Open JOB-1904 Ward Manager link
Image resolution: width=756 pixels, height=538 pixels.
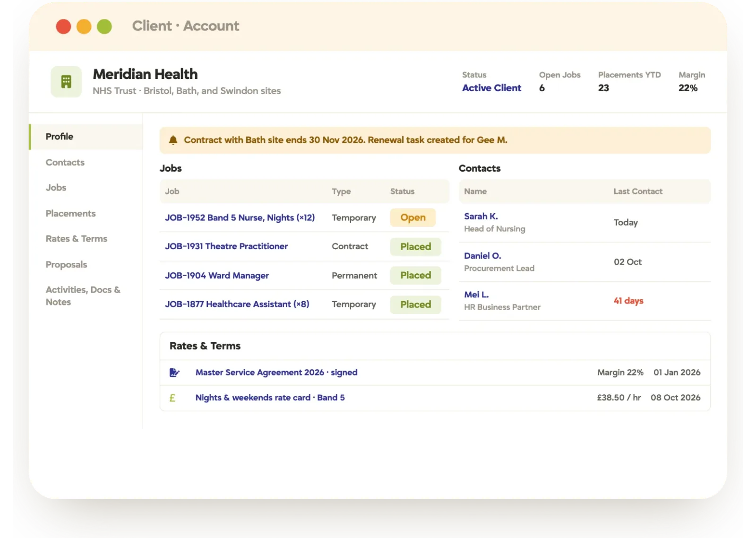[x=217, y=276]
